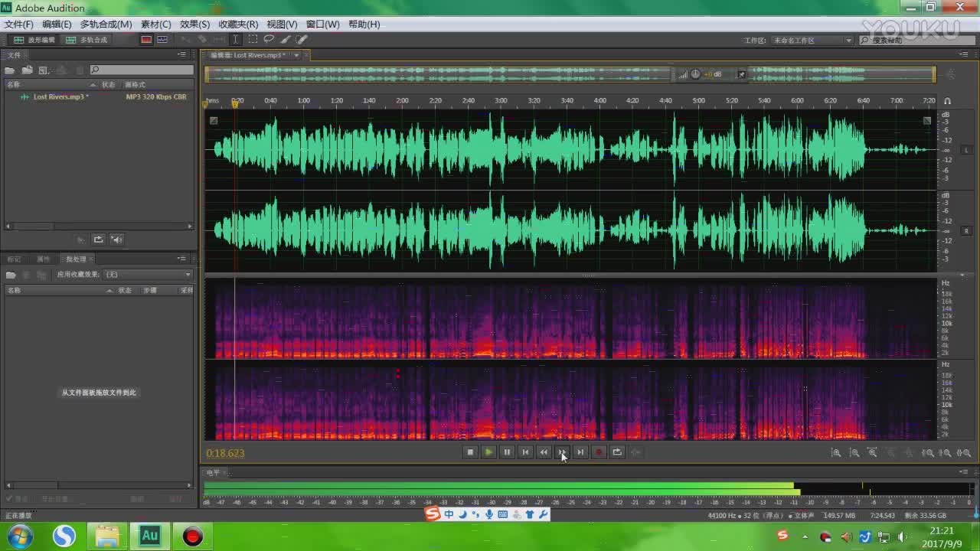Screen dimensions: 980x551
Task: Click the red Record button
Action: (x=599, y=452)
